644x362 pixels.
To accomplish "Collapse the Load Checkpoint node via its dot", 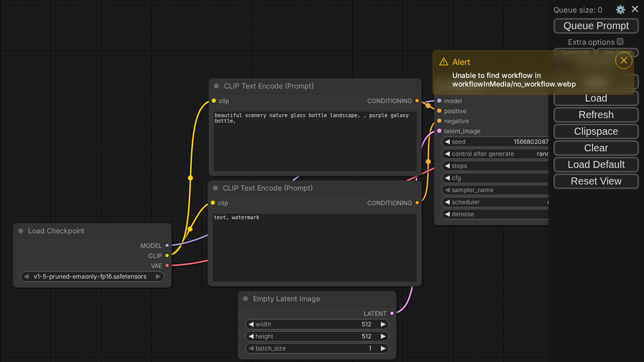I will click(21, 231).
